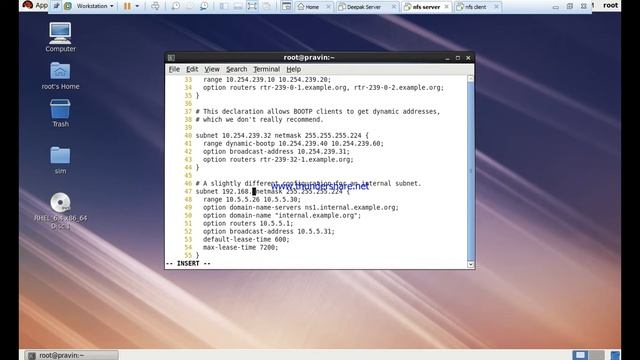The height and width of the screenshot is (360, 640).
Task: Switch to the nfs client tab
Action: tap(476, 7)
